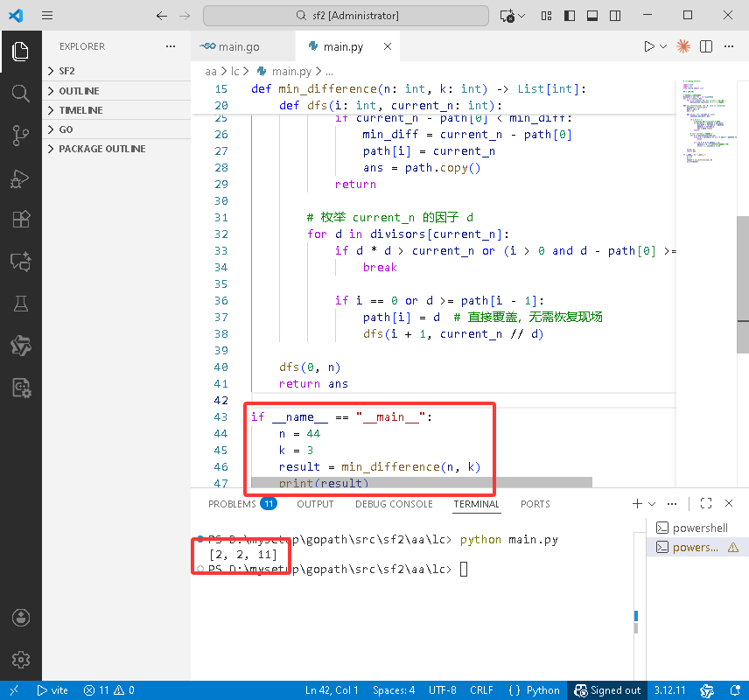The width and height of the screenshot is (749, 700).
Task: Open the run button dropdown arrow
Action: point(663,46)
